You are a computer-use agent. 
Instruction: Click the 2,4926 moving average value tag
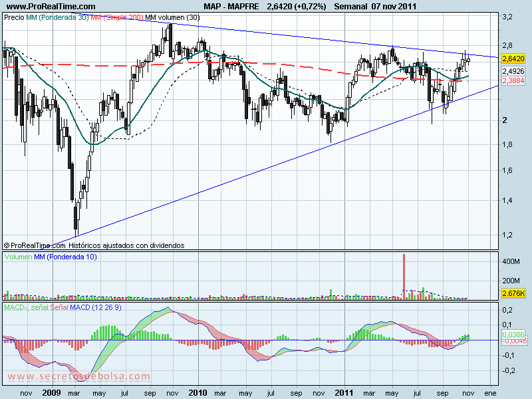point(513,71)
